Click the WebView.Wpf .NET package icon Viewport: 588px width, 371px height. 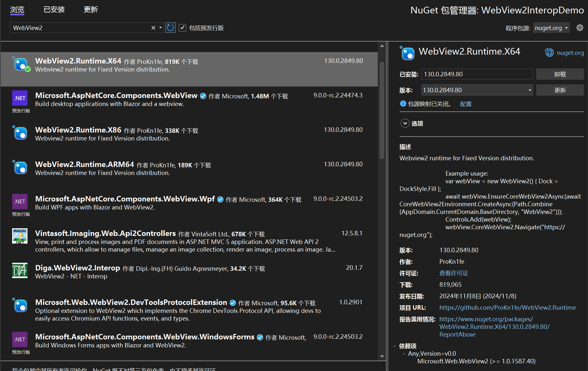pos(20,201)
